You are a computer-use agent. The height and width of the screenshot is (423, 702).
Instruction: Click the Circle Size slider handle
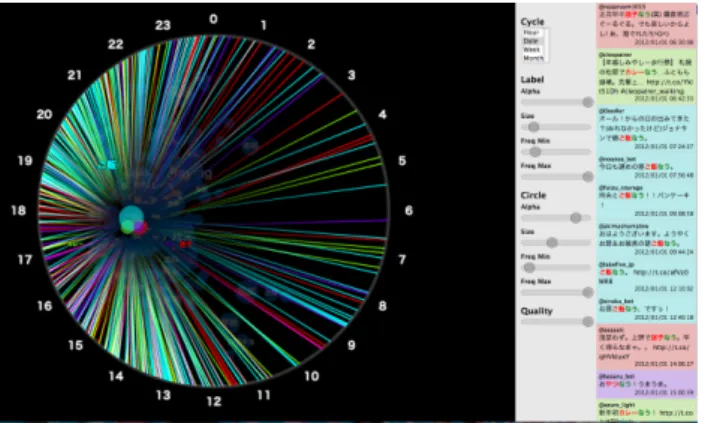(x=552, y=243)
